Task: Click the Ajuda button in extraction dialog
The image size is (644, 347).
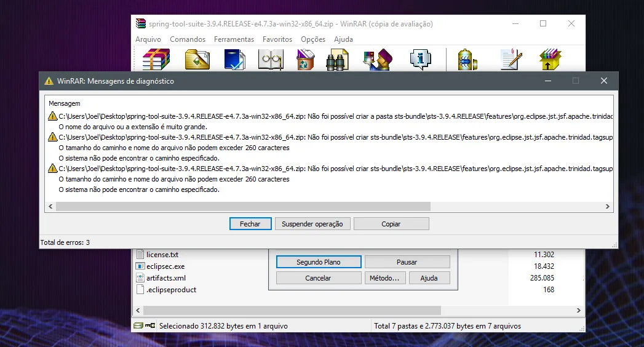Action: click(x=429, y=278)
